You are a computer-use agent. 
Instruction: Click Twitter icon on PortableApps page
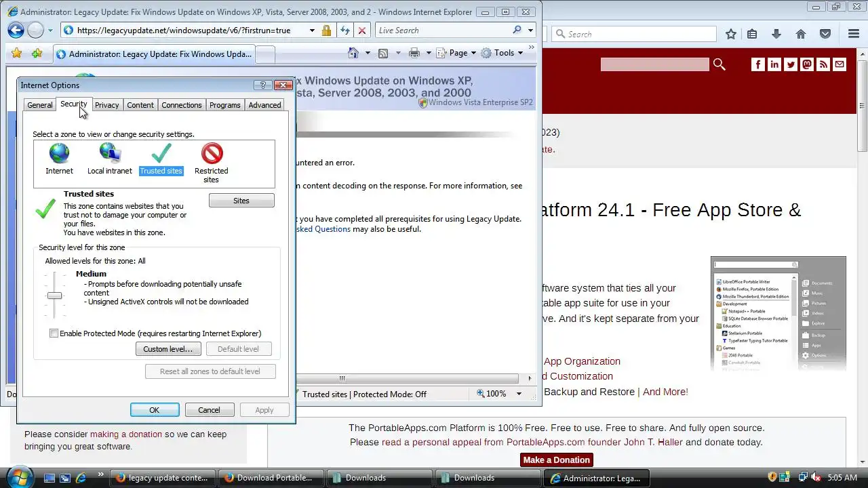click(791, 64)
